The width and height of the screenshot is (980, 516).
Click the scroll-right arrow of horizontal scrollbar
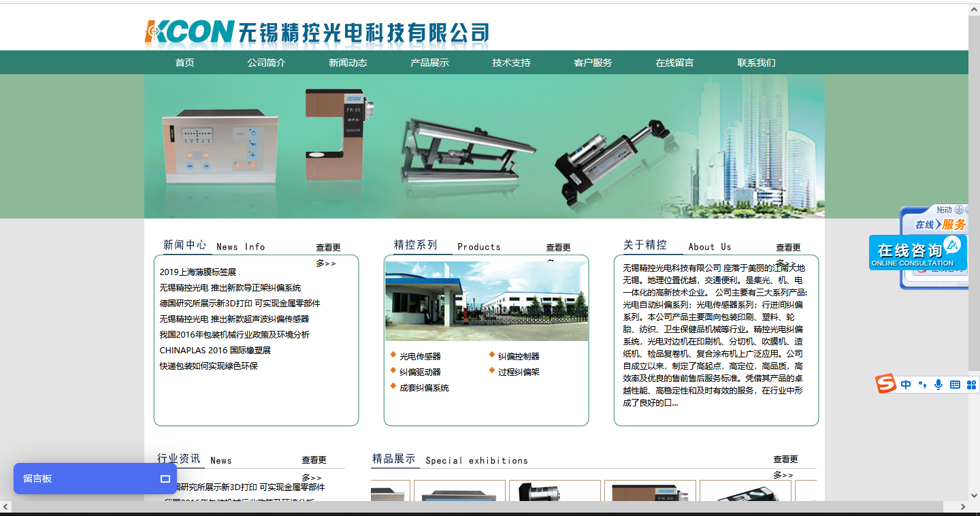[x=963, y=507]
